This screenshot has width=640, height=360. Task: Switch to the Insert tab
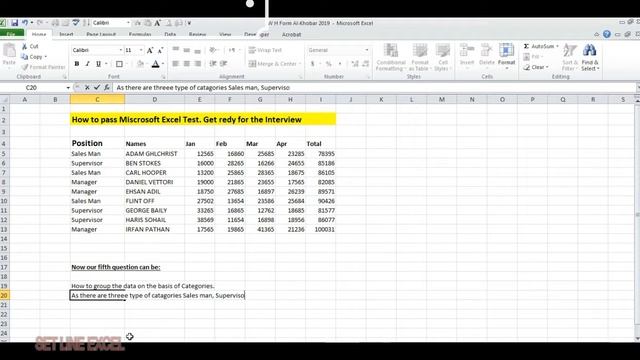[x=66, y=35]
